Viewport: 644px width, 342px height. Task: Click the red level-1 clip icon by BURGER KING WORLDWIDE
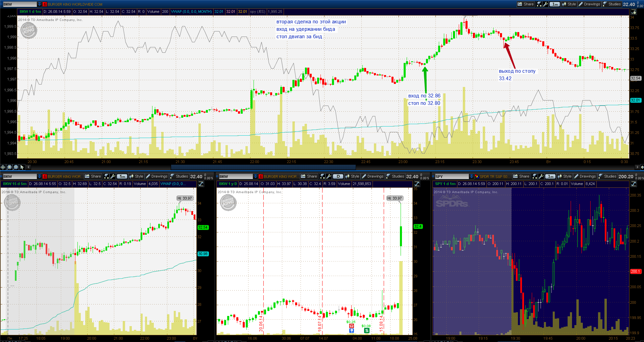tap(45, 4)
